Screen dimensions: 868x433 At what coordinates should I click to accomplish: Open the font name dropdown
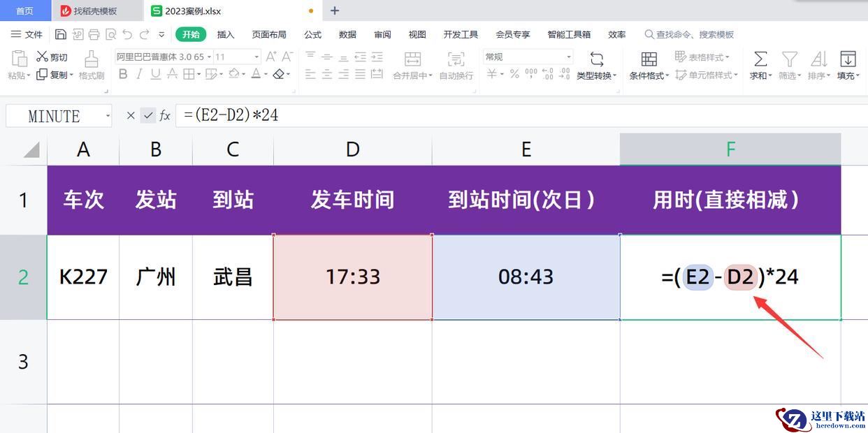[x=209, y=57]
